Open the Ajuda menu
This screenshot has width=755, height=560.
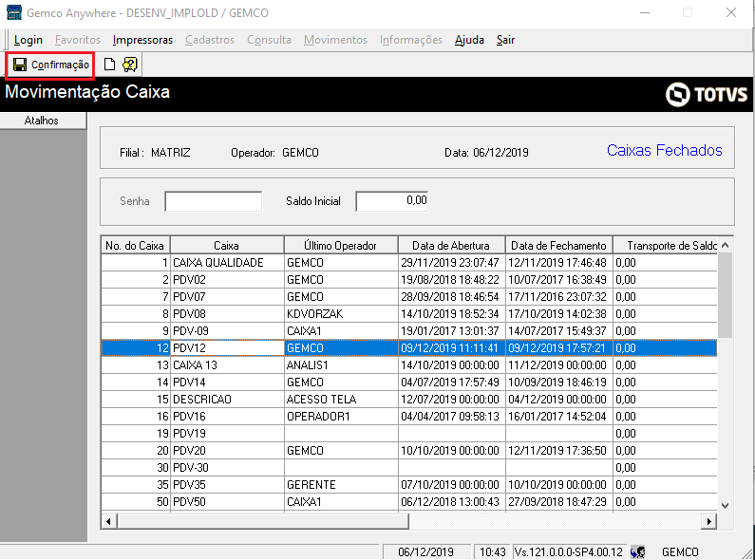(469, 40)
